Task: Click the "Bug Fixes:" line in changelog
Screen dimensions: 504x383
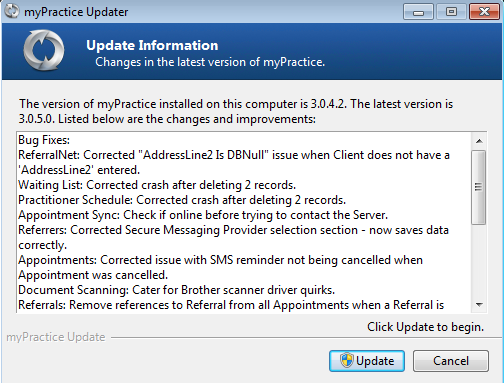Action: tap(44, 140)
